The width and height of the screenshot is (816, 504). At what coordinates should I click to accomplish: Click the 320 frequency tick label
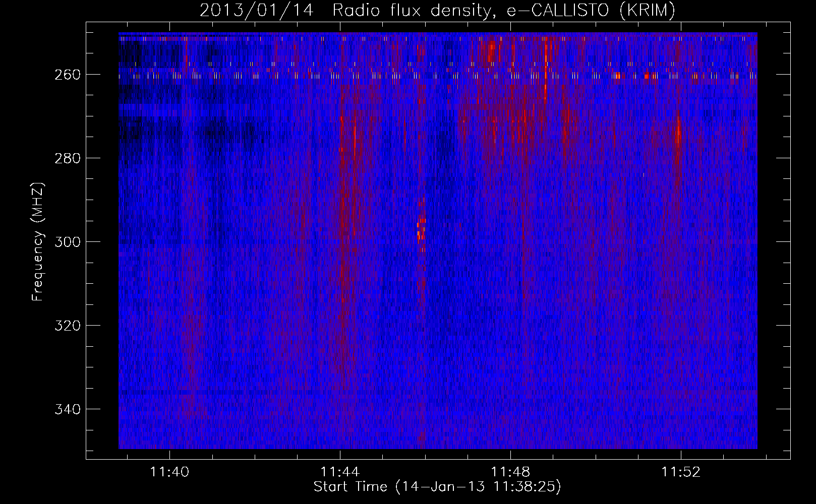click(x=67, y=326)
